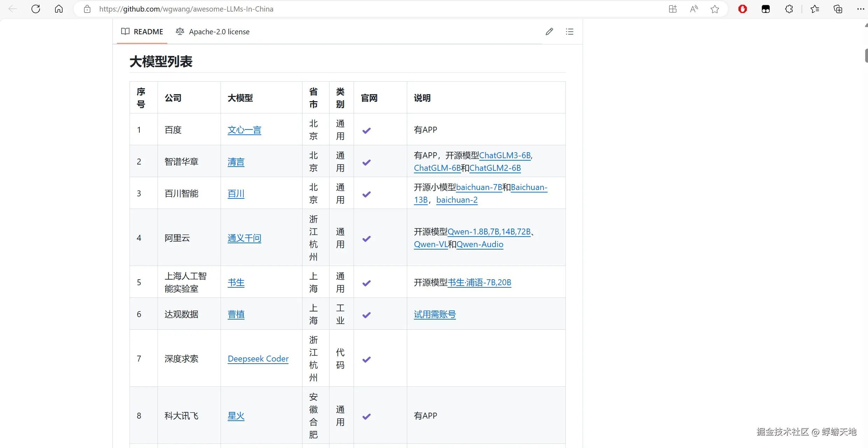Click the read aloud icon in address bar
The width and height of the screenshot is (868, 448).
coord(694,9)
